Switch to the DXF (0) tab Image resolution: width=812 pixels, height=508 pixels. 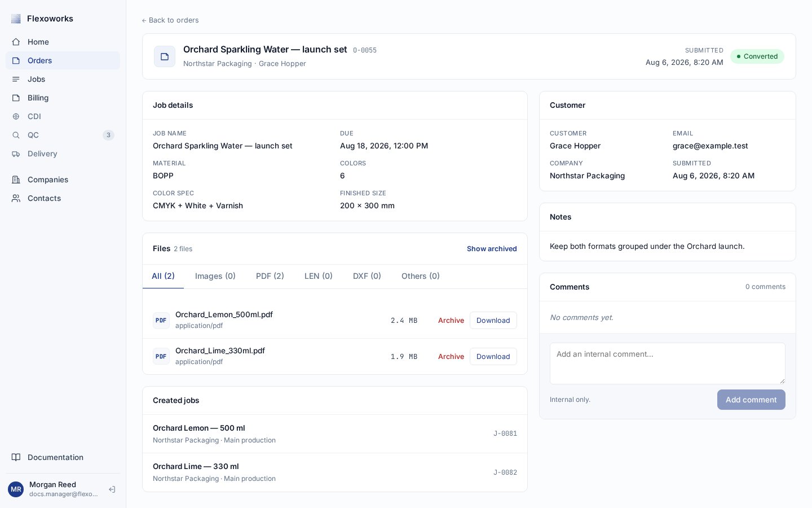click(x=367, y=276)
